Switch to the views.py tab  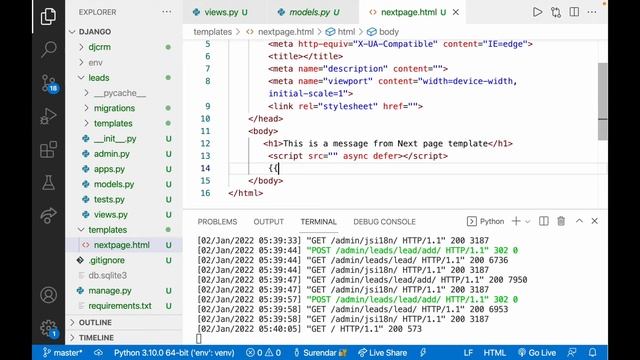221,12
